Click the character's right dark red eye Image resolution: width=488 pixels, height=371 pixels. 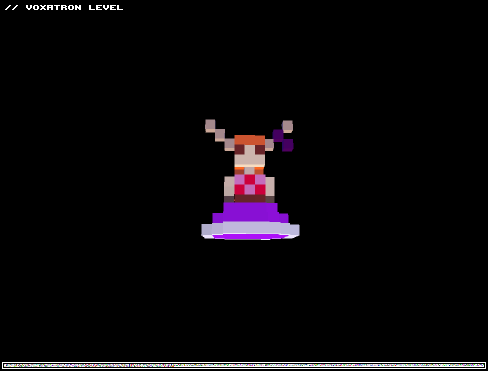point(260,149)
